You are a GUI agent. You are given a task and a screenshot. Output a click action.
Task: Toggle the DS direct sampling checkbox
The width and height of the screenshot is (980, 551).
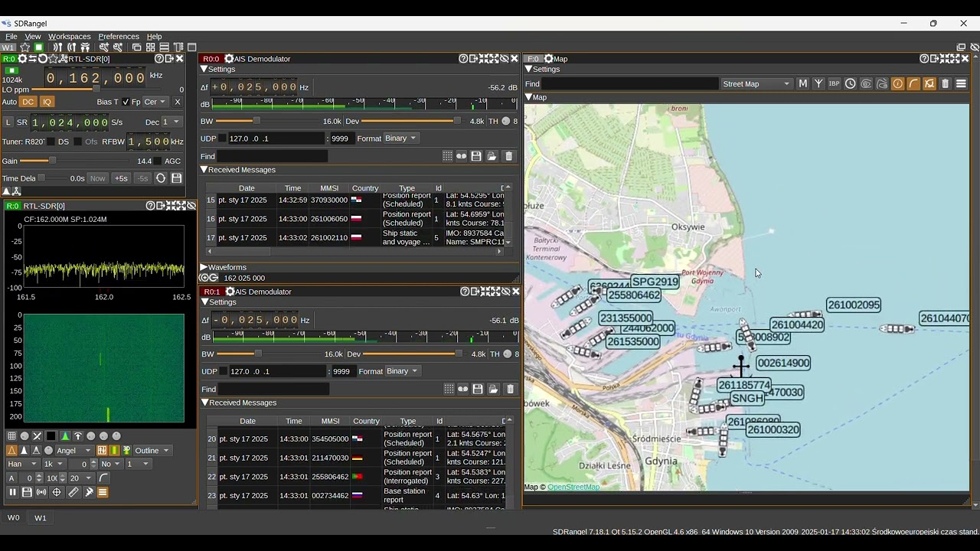point(51,142)
